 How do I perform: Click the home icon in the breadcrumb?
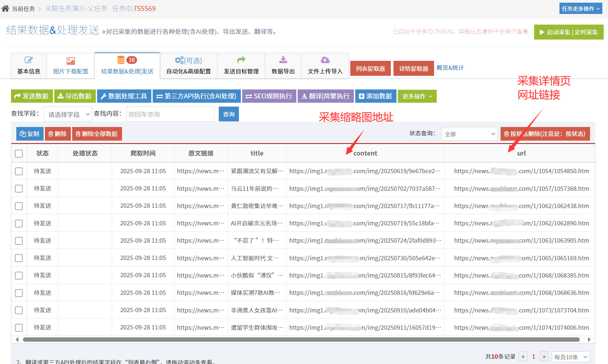point(5,9)
